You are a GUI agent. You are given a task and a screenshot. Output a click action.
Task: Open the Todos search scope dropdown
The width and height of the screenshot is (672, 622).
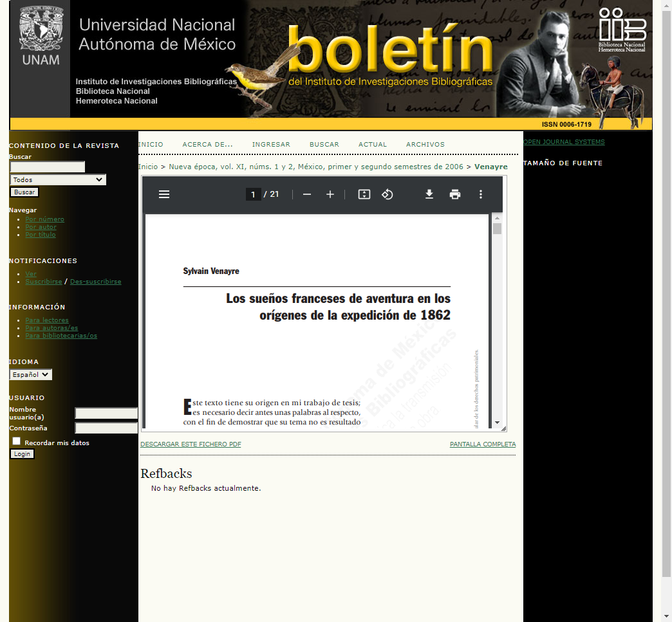[x=58, y=180]
